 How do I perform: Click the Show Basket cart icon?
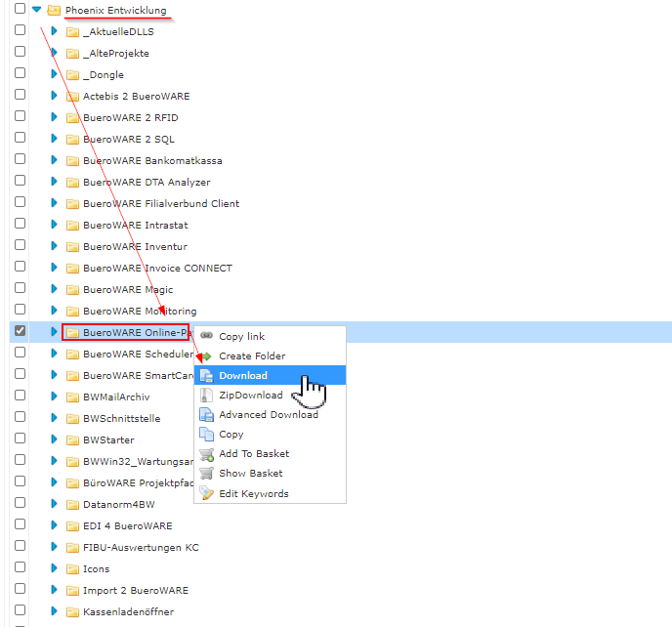[x=206, y=473]
